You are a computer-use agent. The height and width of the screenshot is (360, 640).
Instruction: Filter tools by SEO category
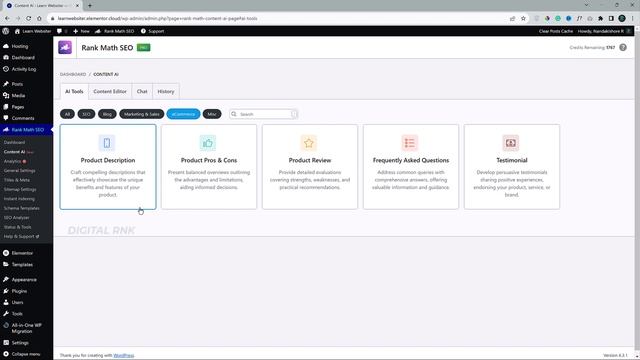[x=86, y=114]
